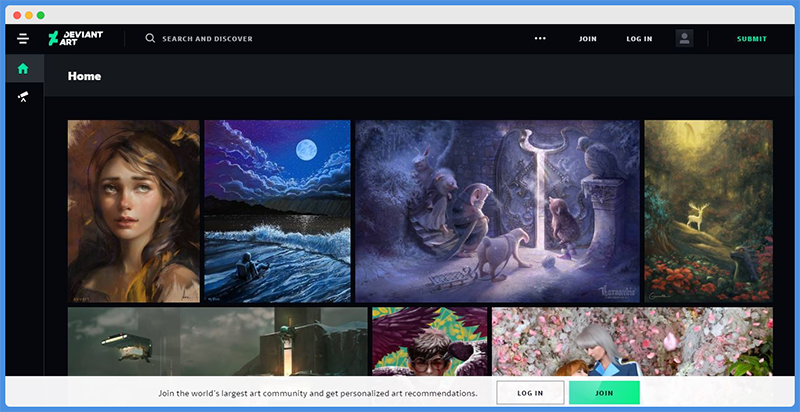Click the green JOIN button in the bottom banner
Image resolution: width=800 pixels, height=412 pixels.
604,393
